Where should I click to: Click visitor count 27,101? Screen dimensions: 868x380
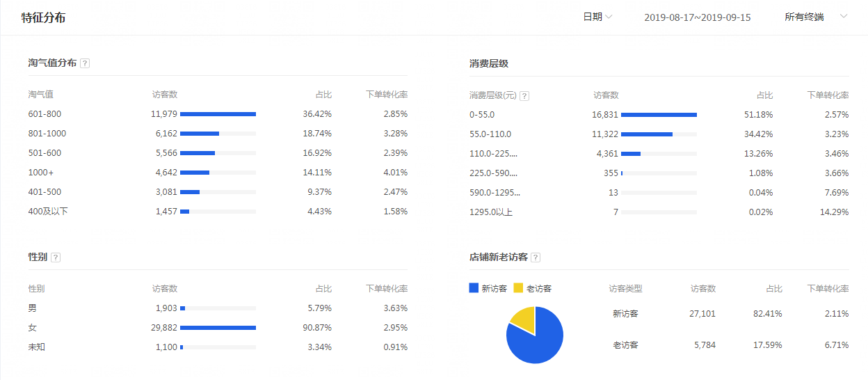[702, 314]
